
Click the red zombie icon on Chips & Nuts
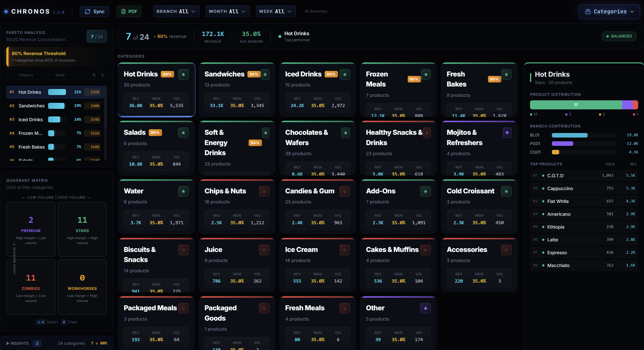tap(264, 191)
